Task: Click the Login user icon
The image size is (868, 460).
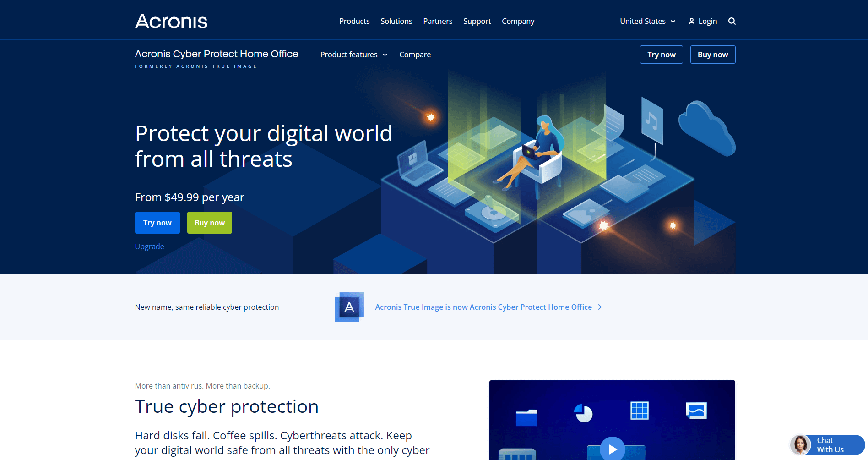Action: coord(692,21)
